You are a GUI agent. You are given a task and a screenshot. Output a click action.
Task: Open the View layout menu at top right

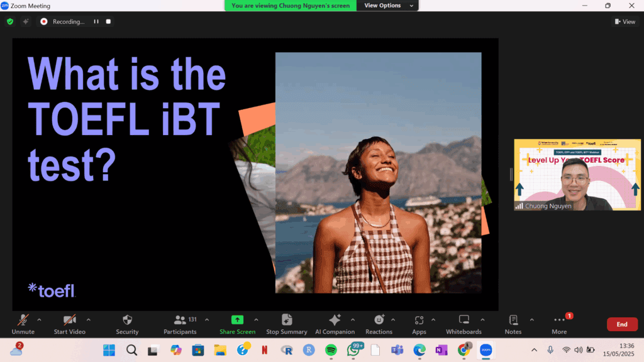[x=625, y=21]
